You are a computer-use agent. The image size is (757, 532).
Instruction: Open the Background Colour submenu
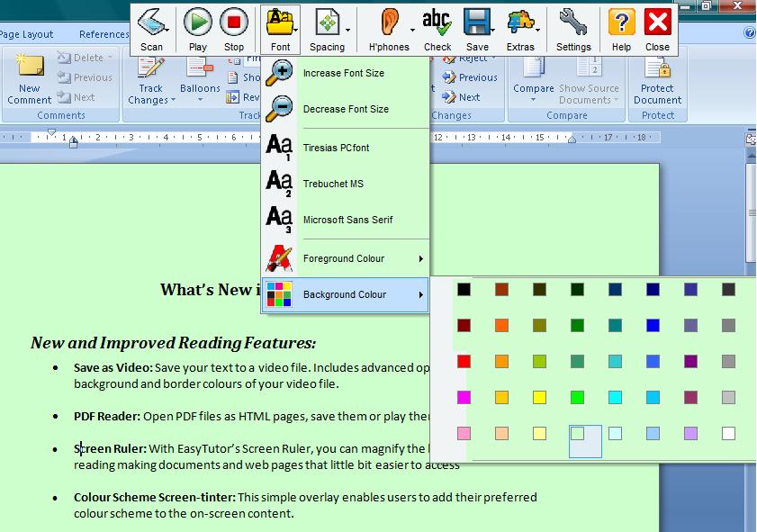[x=345, y=295]
